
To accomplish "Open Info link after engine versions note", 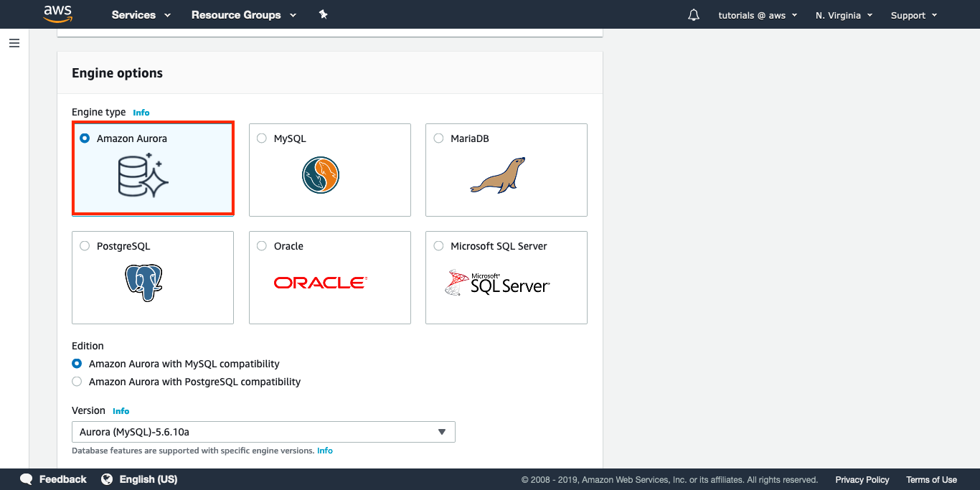I will [x=325, y=451].
